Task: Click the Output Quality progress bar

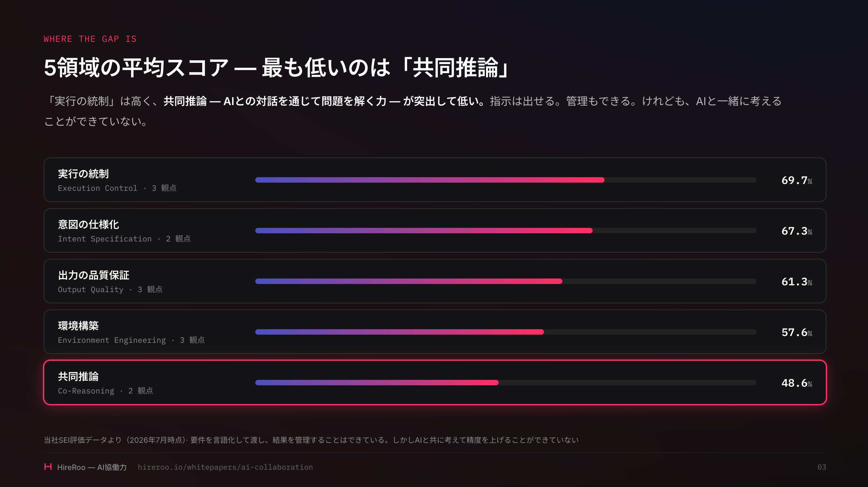Action: tap(505, 281)
